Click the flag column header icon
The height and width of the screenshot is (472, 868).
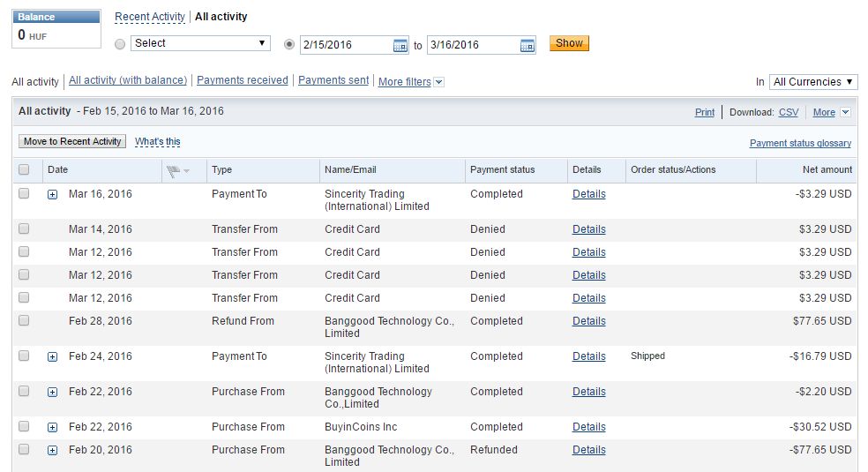(175, 170)
